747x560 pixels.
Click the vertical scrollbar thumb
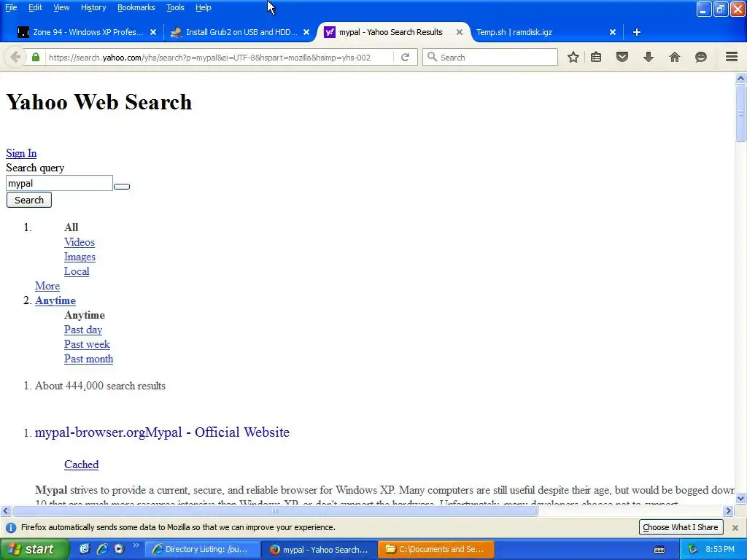point(740,113)
